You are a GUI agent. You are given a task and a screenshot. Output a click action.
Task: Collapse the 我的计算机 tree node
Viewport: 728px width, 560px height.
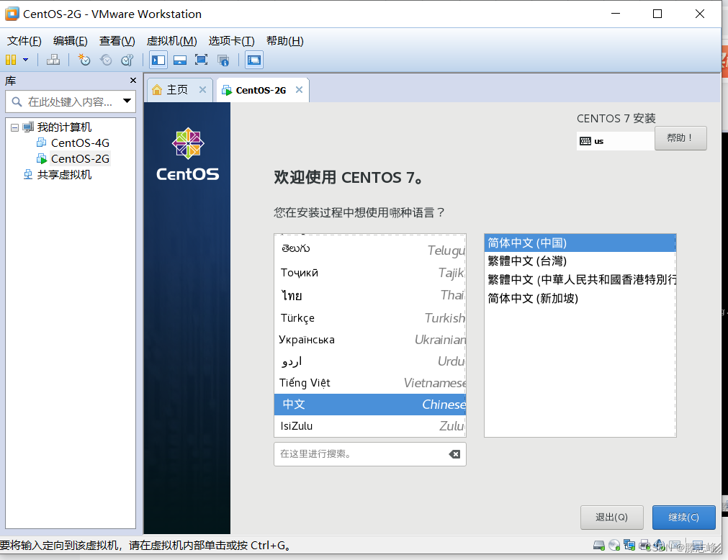coord(15,127)
